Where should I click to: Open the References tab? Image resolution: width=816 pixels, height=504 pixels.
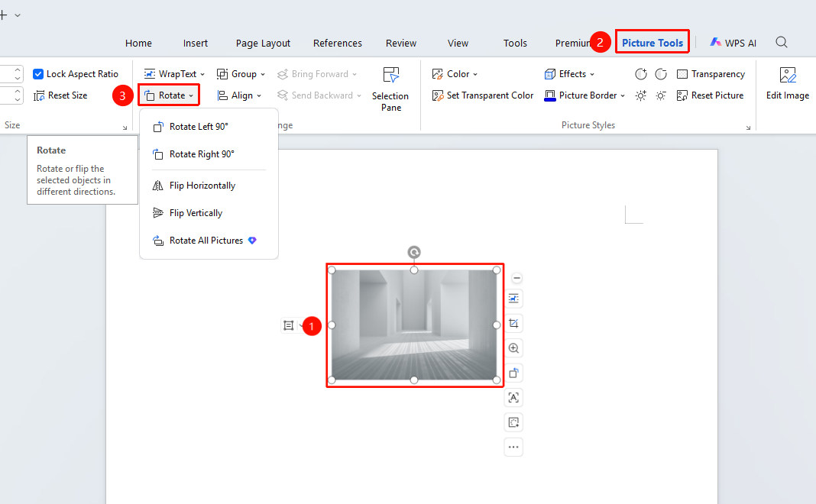337,44
